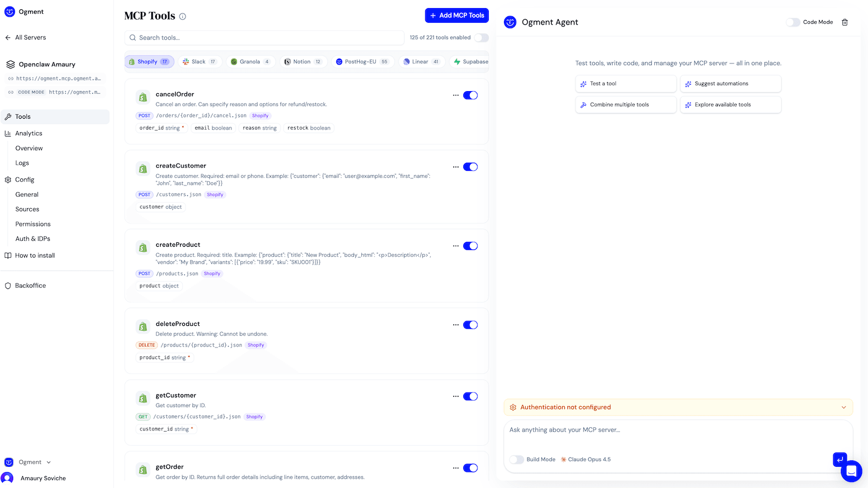Screen dimensions: 868x488
Task: Expand the Authentication not configured banner
Action: (x=678, y=407)
